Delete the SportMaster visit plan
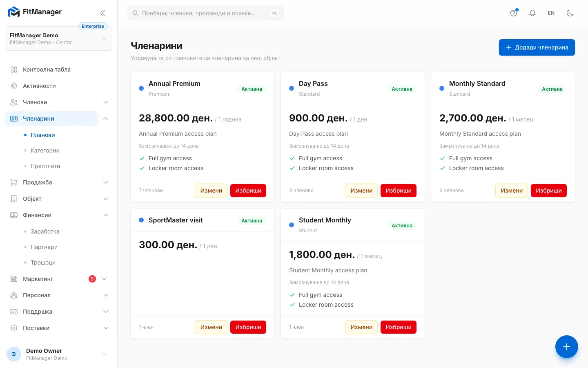This screenshot has height=368, width=588. coord(248,327)
